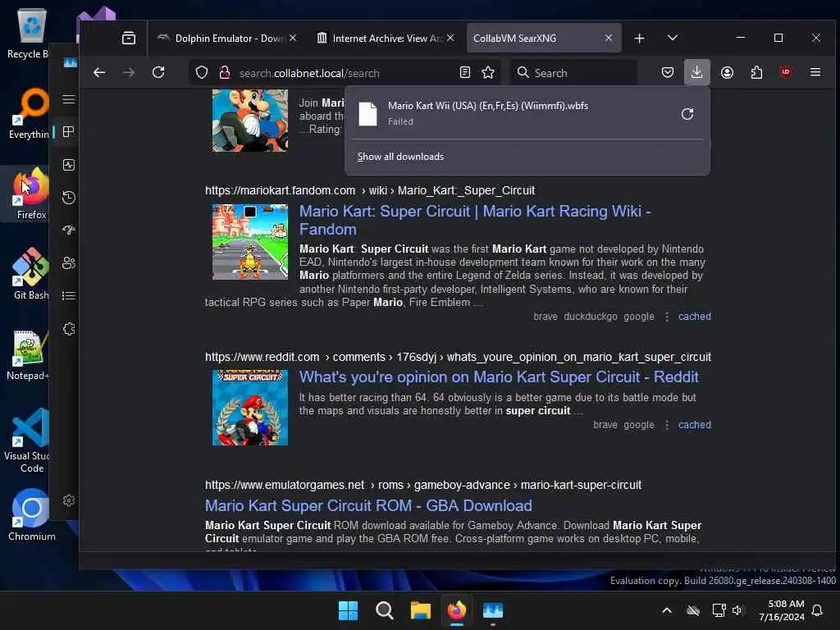Close the Internet Archive tab
Screen dimensions: 840x630
450,38
